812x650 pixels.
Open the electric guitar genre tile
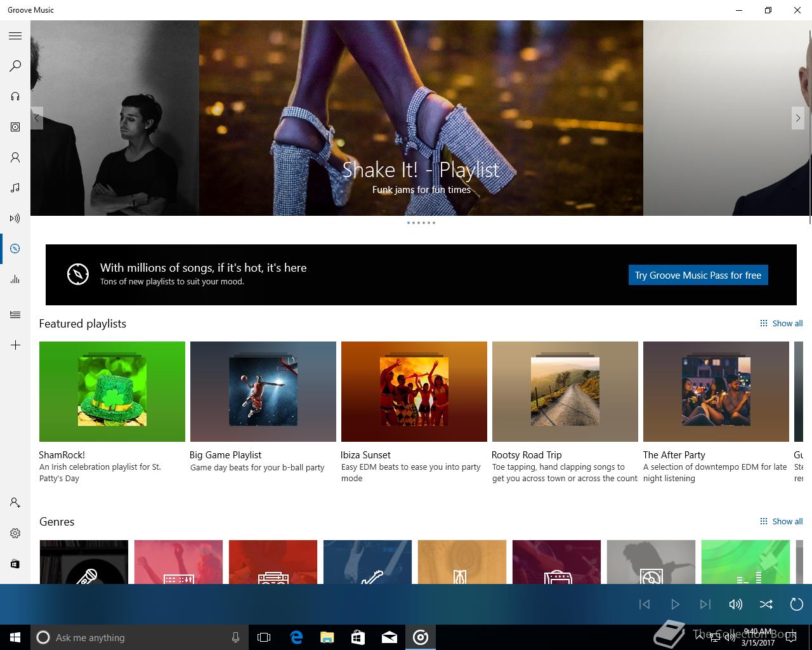click(367, 562)
